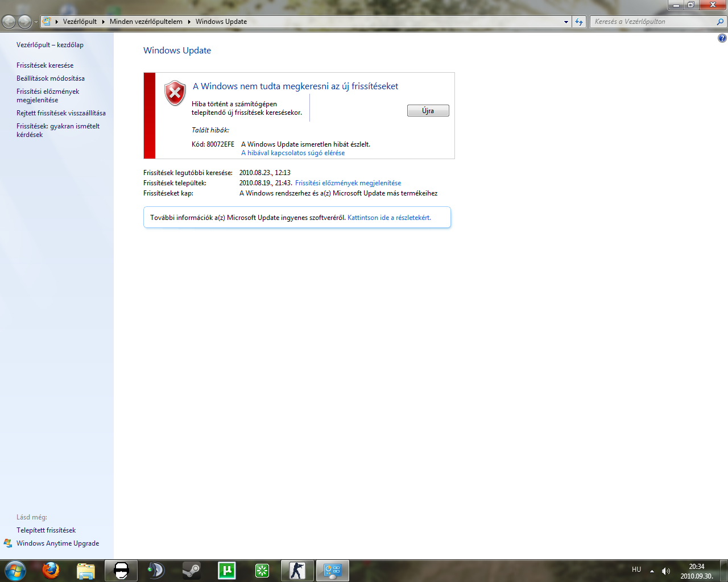728x582 pixels.
Task: Click label 'Frissítéseket kap:'
Action: coord(168,193)
